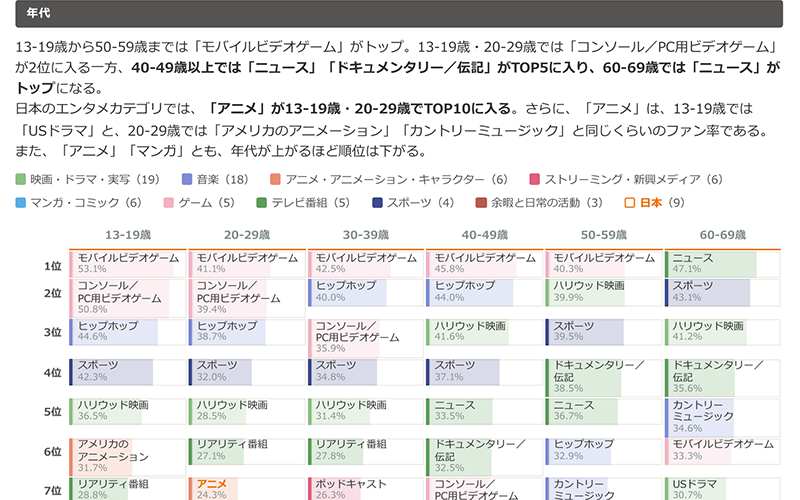
Task: Click モバイルビデオゲーム 40.3% cell
Action: tap(604, 264)
